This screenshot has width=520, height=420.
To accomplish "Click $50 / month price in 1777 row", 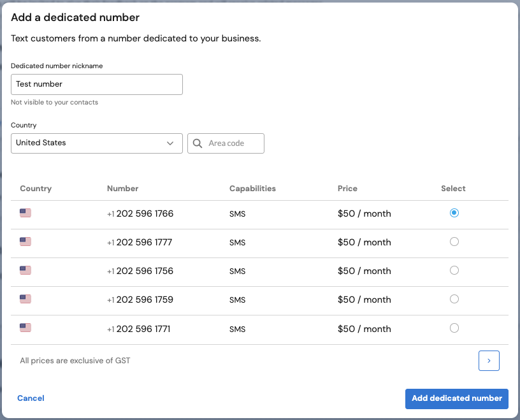I will pos(365,243).
